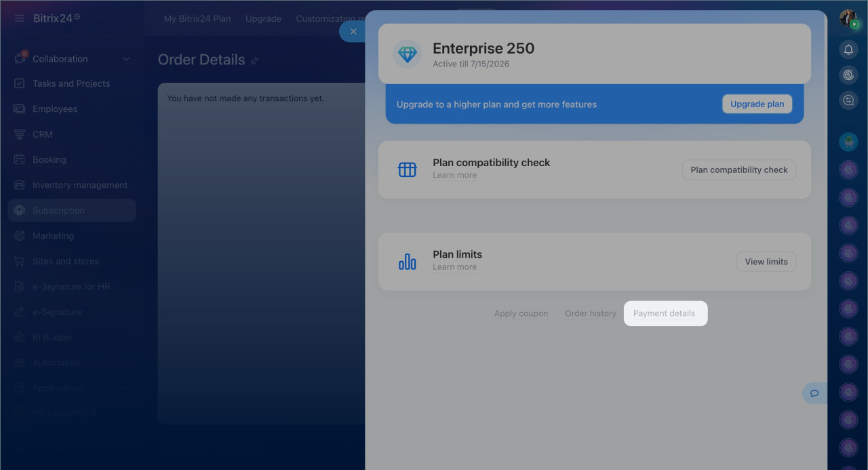Go to CRM in the sidebar
868x470 pixels.
pos(42,134)
